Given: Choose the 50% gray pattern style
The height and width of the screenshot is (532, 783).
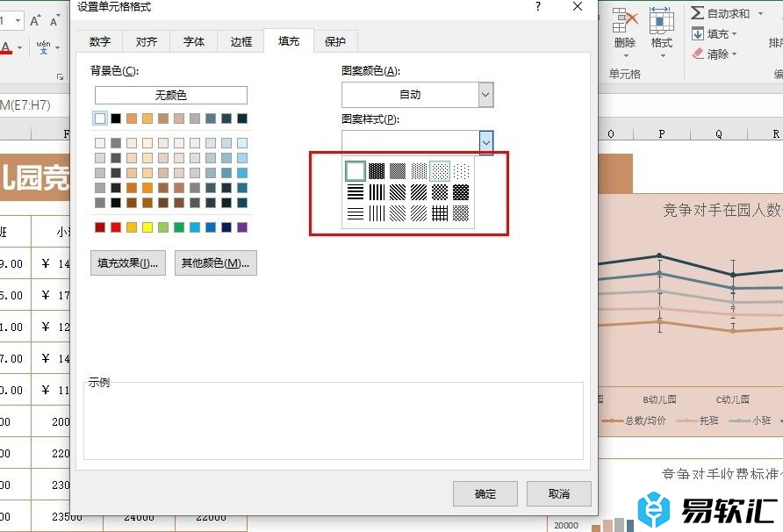Looking at the screenshot, I should click(398, 171).
